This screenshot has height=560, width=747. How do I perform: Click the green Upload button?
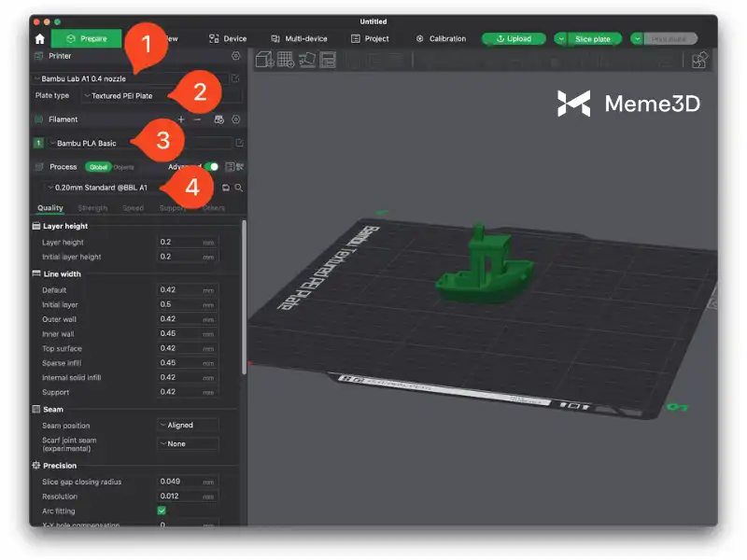tap(514, 39)
